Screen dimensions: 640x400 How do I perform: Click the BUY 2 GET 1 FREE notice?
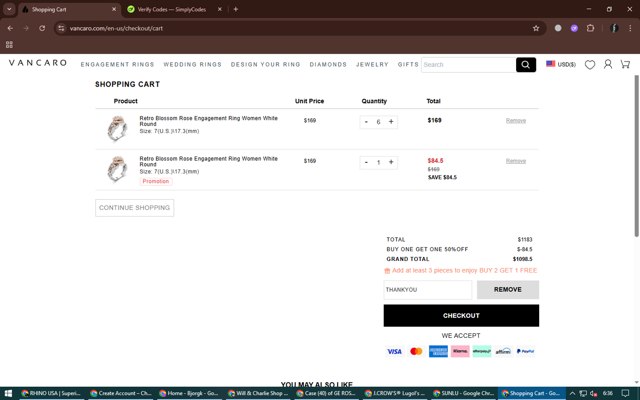pos(461,270)
